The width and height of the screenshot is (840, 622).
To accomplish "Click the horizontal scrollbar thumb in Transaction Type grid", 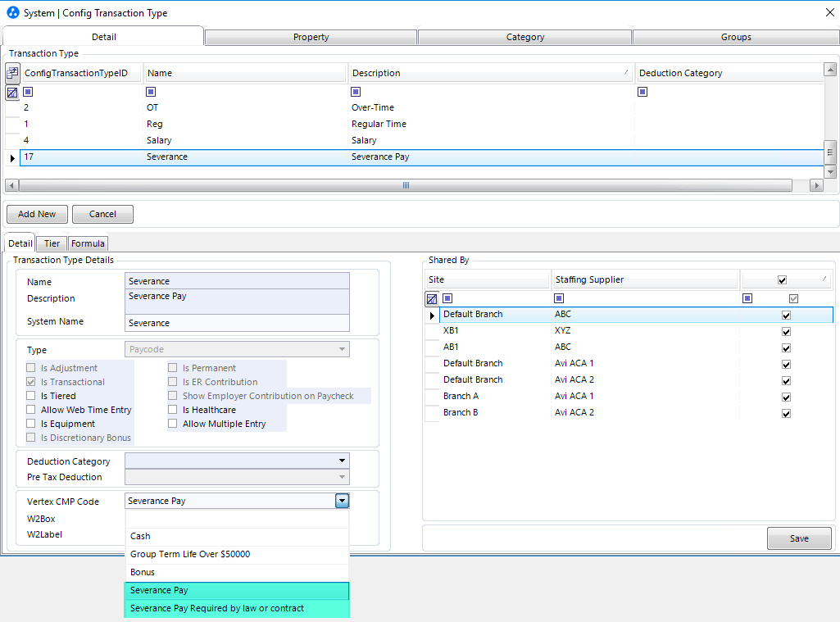I will click(x=406, y=185).
